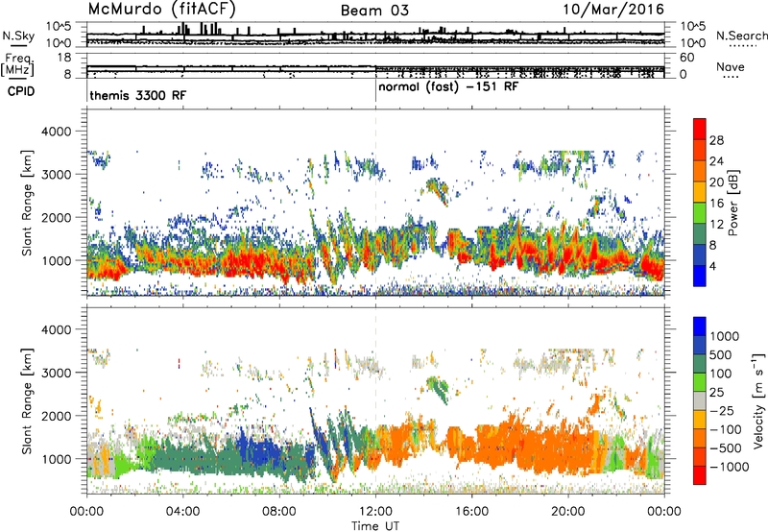768x532 pixels.
Task: Click the '20:00' time axis tick label
Action: click(x=568, y=512)
